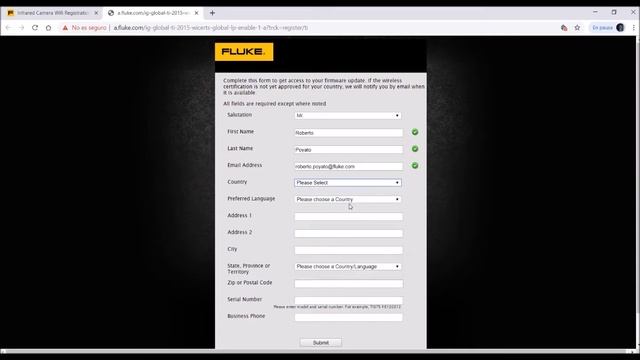
Task: Focus the City field
Action: [349, 250]
